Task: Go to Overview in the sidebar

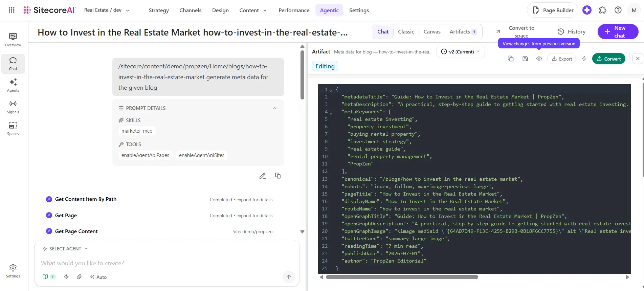Action: pos(13,40)
